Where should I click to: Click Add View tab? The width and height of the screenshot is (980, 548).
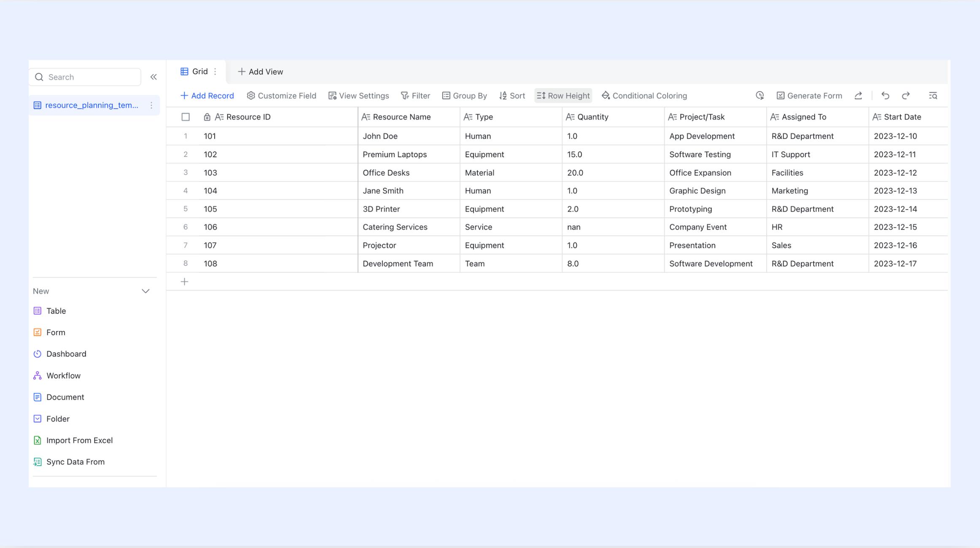pos(260,72)
